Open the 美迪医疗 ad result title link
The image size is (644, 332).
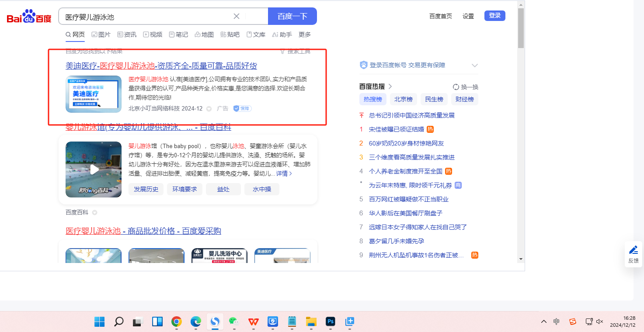(161, 66)
